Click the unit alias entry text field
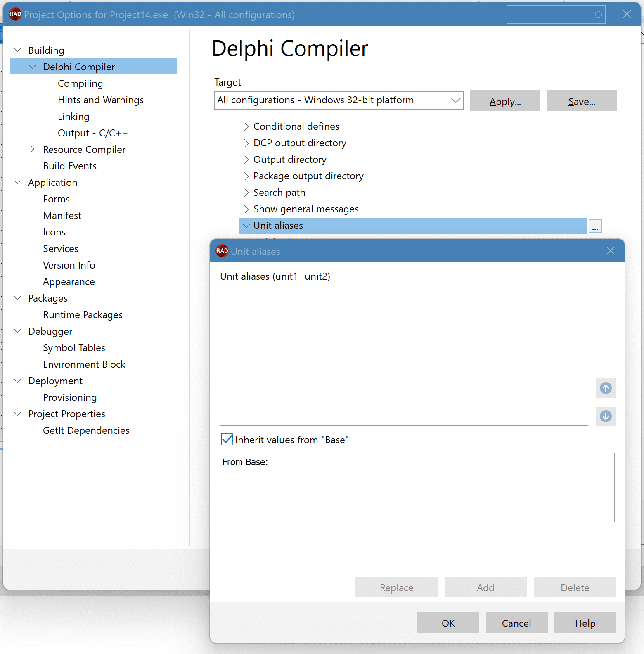Viewport: 644px width, 654px height. coord(418,553)
